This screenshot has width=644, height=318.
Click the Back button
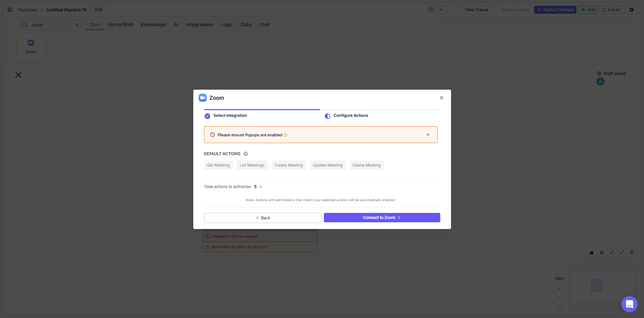point(262,218)
